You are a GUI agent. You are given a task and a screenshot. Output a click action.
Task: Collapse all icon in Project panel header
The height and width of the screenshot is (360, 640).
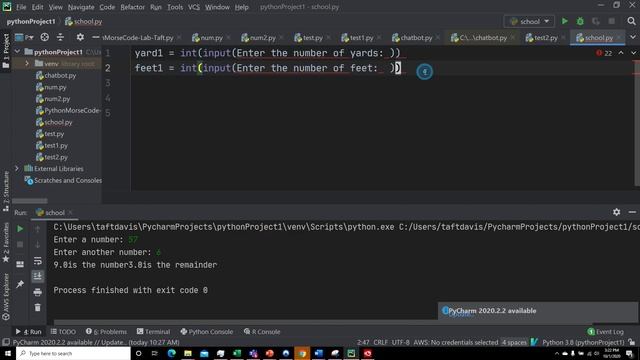pyautogui.click(x=60, y=38)
